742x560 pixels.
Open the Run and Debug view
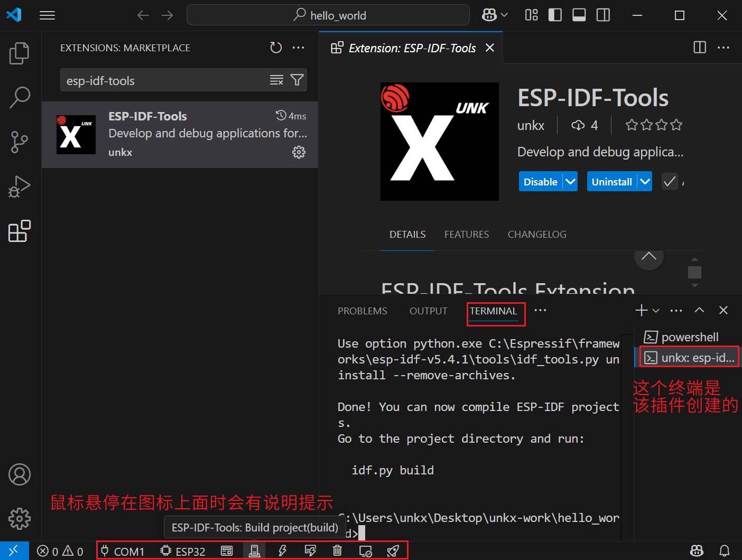[20, 186]
